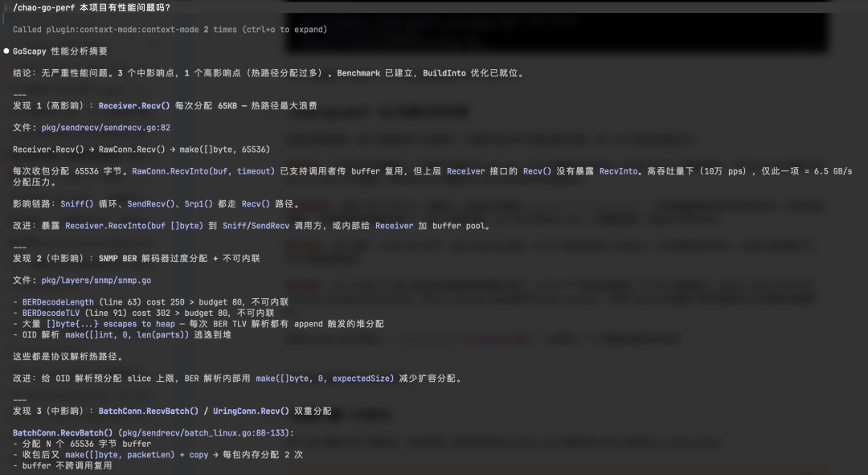Select the heading text "SNMP BER 解码器过度分配"
This screenshot has height=475, width=868.
(153, 259)
